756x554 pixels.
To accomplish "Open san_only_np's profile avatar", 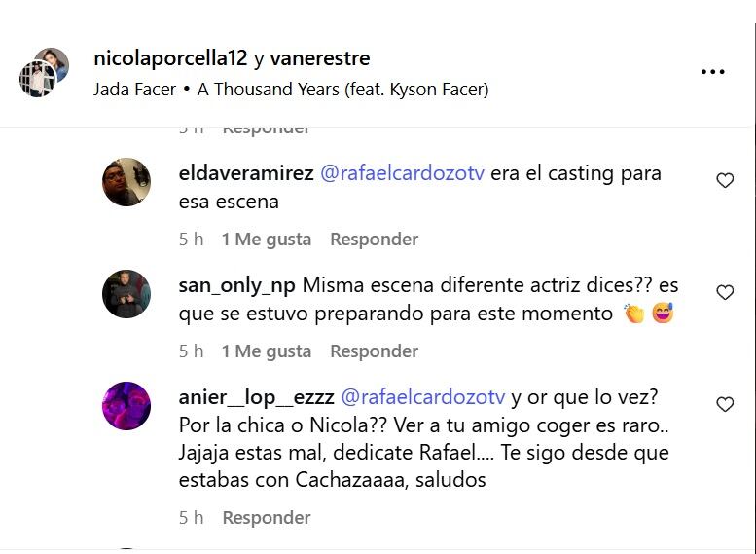I will tap(126, 294).
